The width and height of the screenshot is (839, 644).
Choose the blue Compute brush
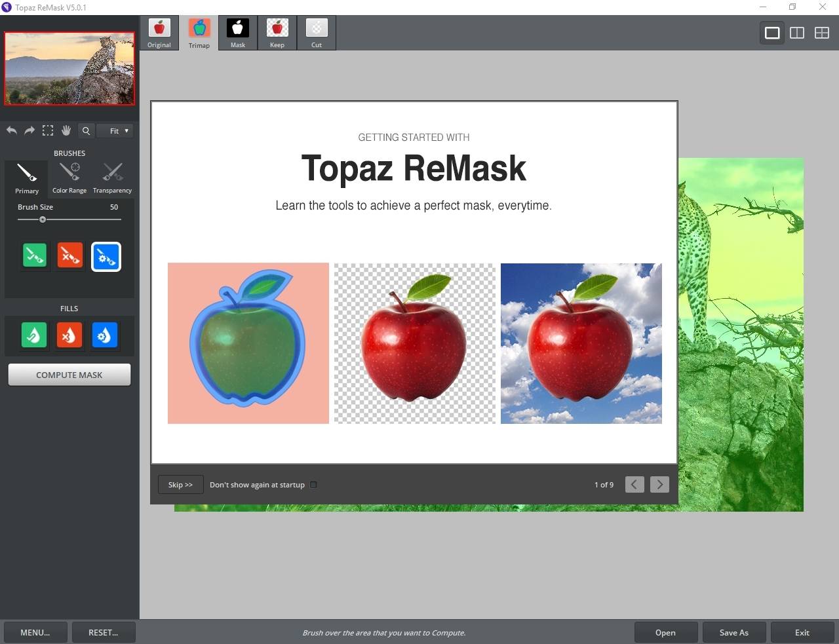pyautogui.click(x=106, y=257)
